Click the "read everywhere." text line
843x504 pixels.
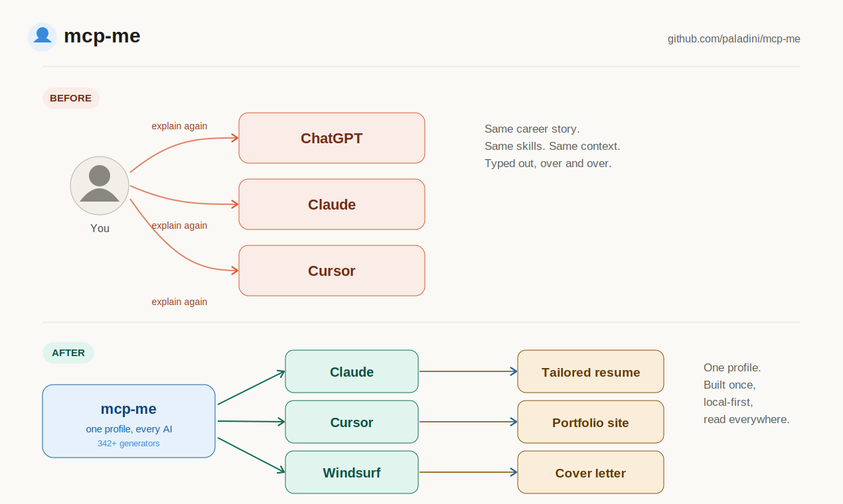tap(747, 419)
